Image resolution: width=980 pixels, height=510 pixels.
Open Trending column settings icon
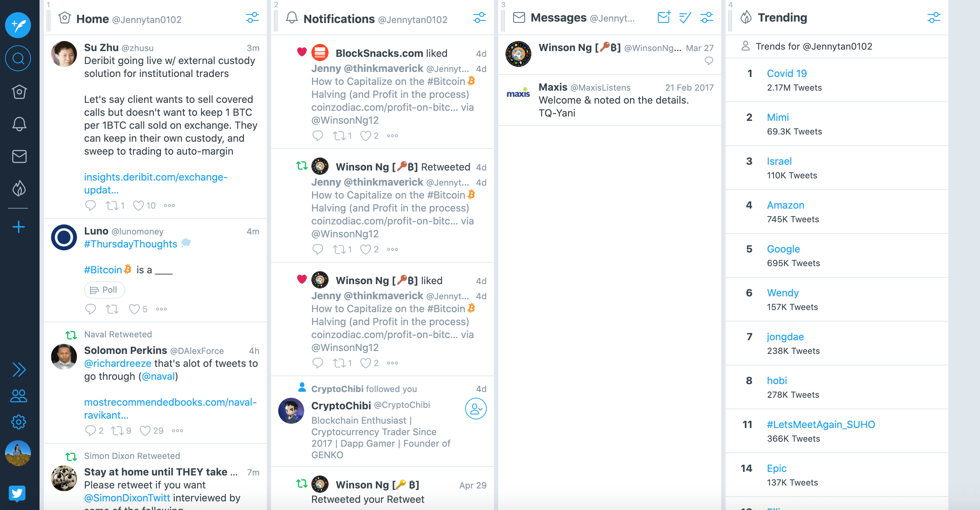click(934, 18)
